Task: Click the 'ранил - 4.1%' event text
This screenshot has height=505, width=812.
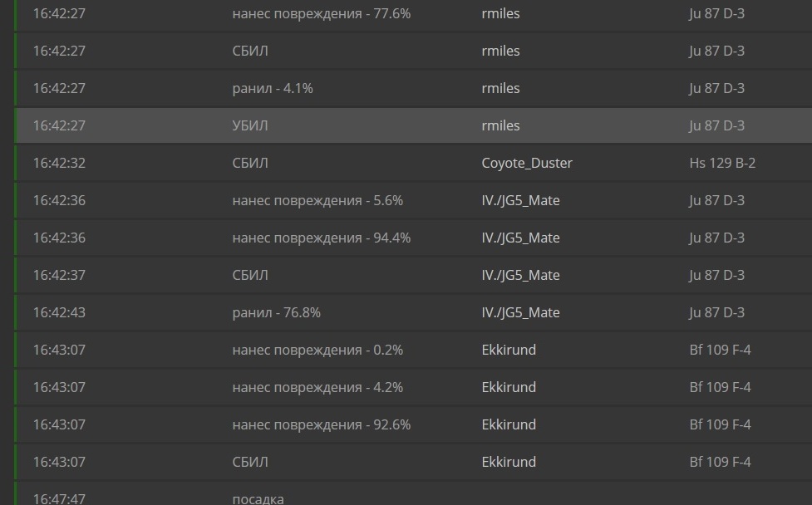Action: tap(273, 88)
